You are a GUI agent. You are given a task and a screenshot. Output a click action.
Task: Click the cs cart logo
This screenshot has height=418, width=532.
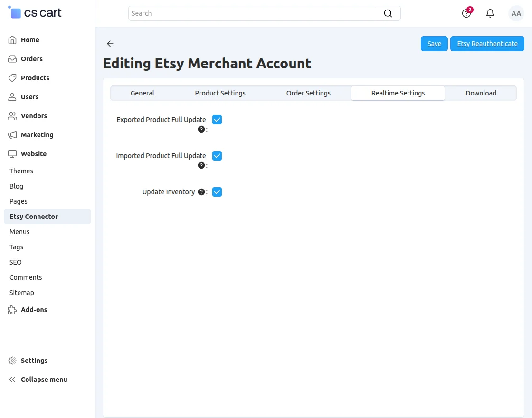pyautogui.click(x=35, y=13)
